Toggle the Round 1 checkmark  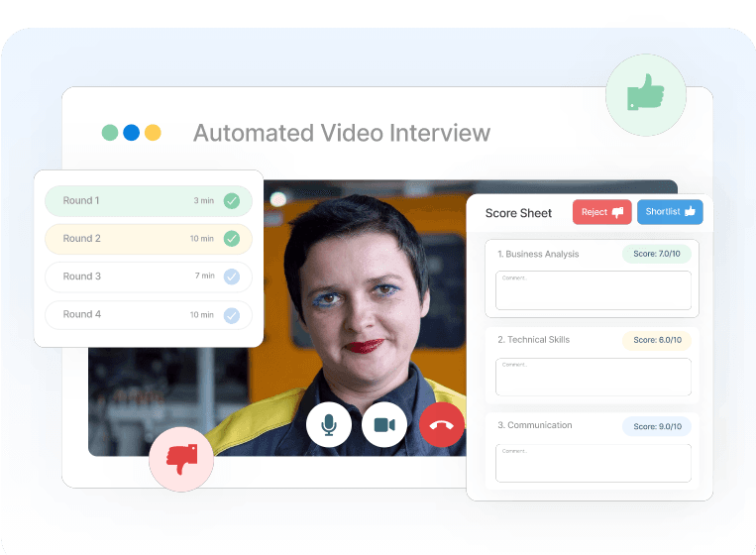click(x=232, y=201)
